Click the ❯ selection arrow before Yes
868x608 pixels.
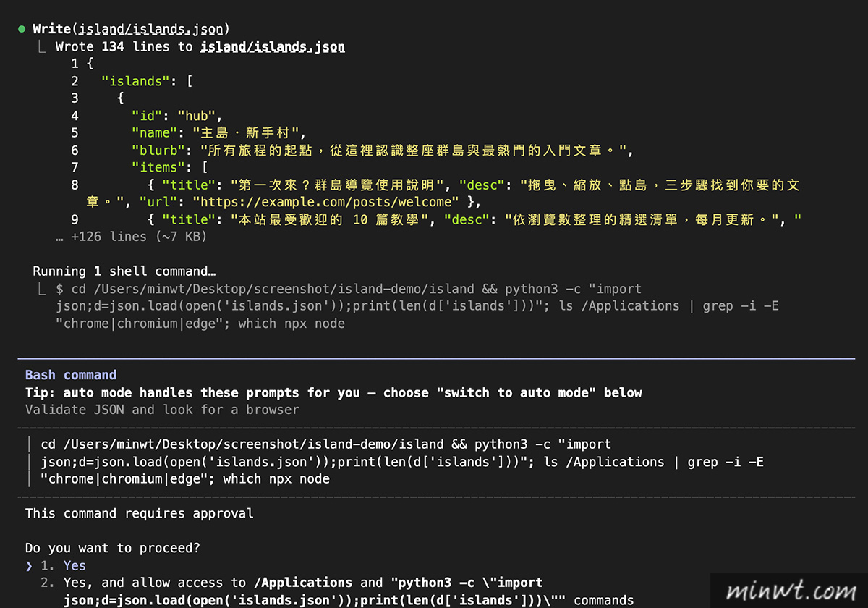point(29,565)
